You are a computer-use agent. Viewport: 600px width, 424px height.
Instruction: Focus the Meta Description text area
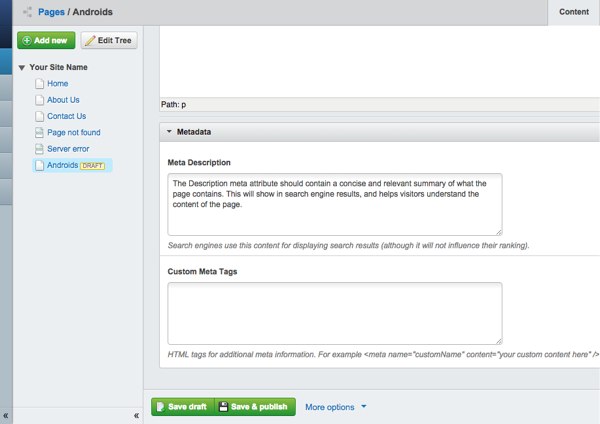pyautogui.click(x=335, y=205)
